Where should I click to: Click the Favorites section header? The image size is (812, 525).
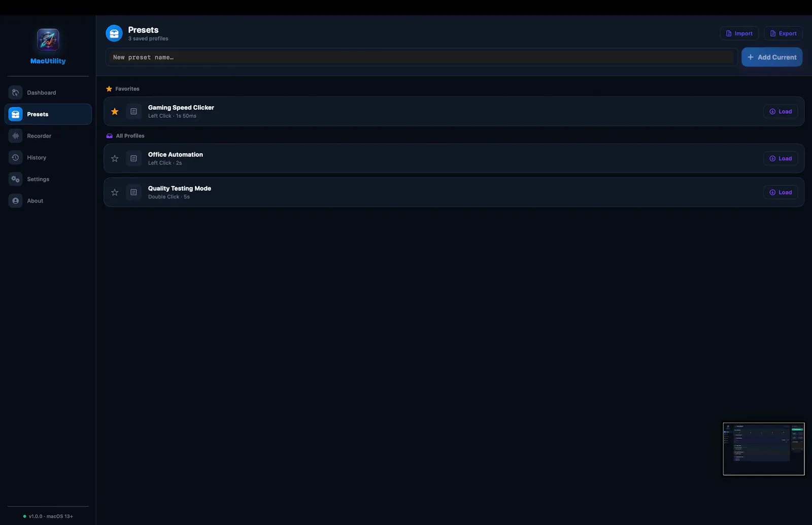(123, 89)
